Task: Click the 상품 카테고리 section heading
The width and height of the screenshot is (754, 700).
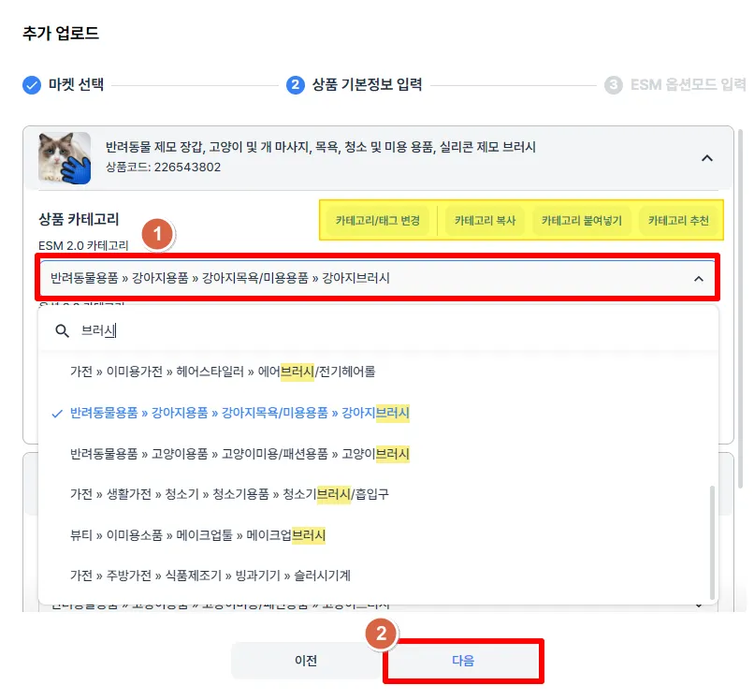Action: tap(79, 220)
